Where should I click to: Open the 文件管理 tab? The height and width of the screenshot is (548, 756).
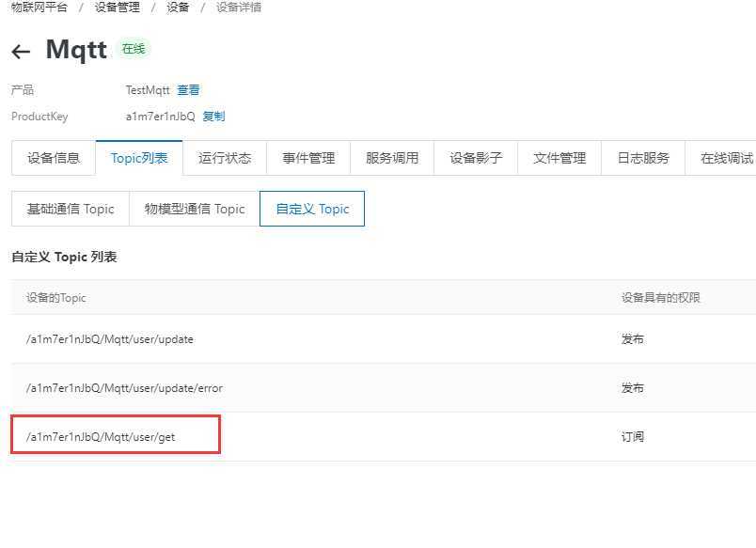click(559, 158)
